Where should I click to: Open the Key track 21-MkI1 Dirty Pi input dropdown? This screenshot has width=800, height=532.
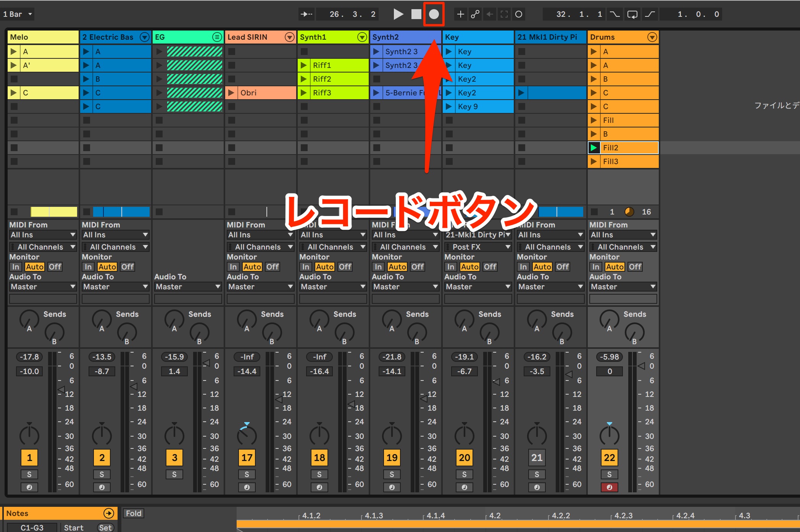(x=478, y=235)
